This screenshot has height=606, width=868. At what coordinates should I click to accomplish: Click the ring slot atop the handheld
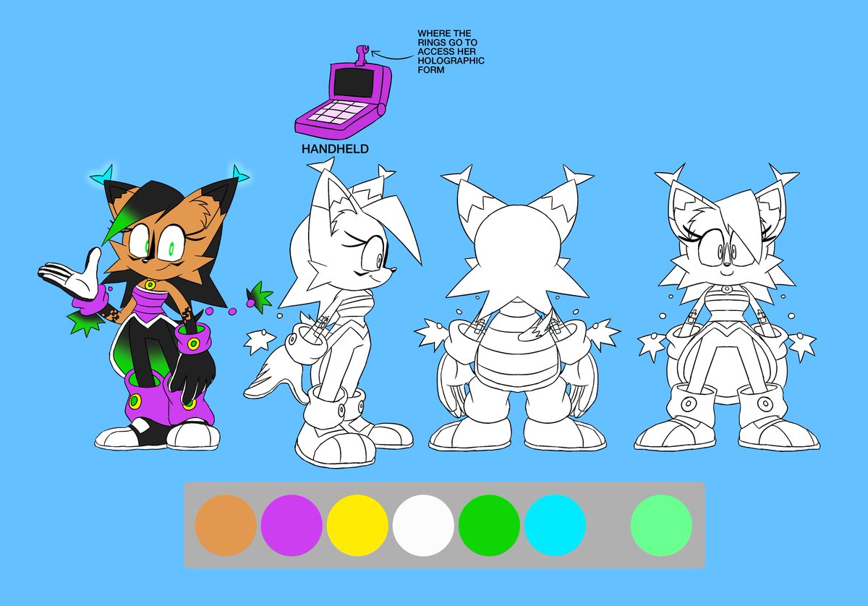(362, 54)
